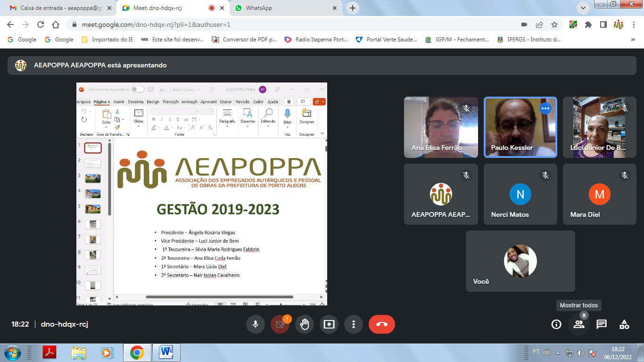Select Ana Elisa Ferrão's video tile
644x362 pixels.
(441, 127)
